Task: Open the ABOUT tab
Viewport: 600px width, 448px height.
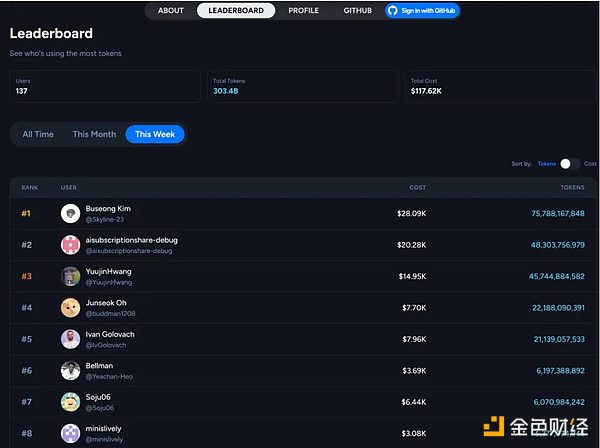Action: pos(171,11)
